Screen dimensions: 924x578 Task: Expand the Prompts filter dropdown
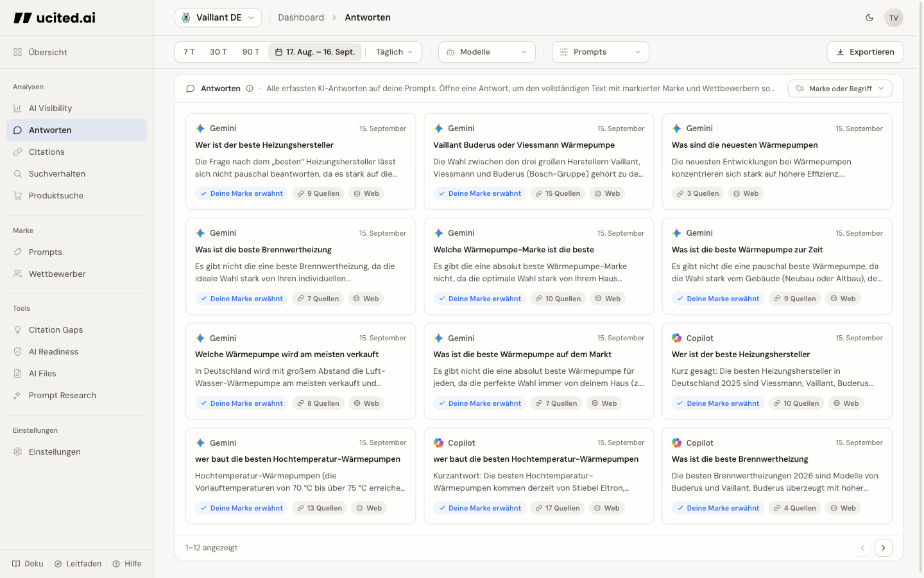pos(601,52)
